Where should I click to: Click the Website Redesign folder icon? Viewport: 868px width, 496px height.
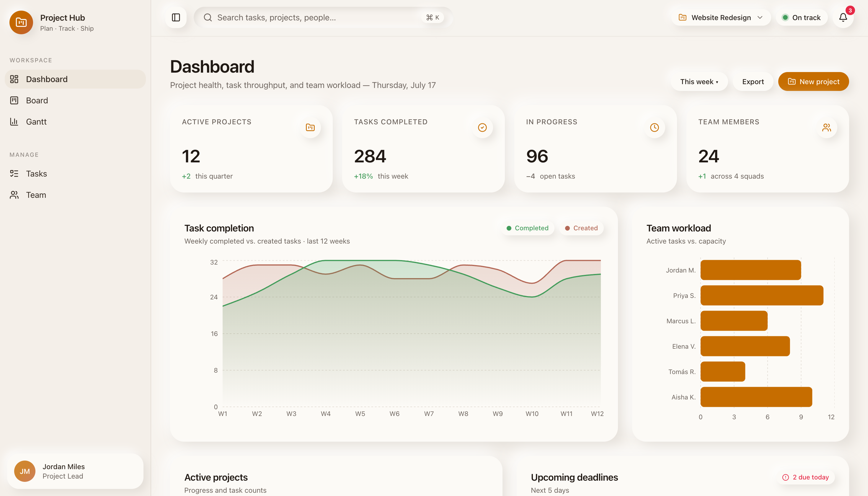pyautogui.click(x=682, y=17)
